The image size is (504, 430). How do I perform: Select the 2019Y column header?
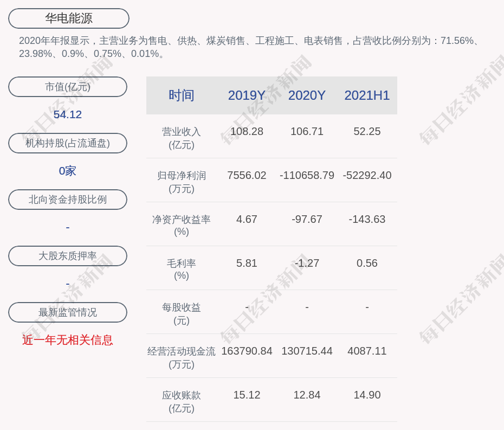tap(247, 95)
